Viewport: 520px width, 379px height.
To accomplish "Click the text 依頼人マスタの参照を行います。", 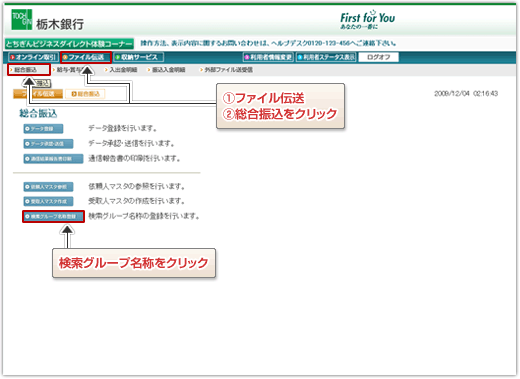I will tap(137, 187).
